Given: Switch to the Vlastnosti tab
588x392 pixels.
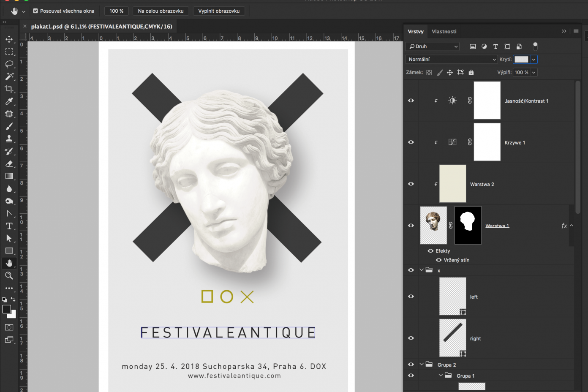Looking at the screenshot, I should click(444, 32).
